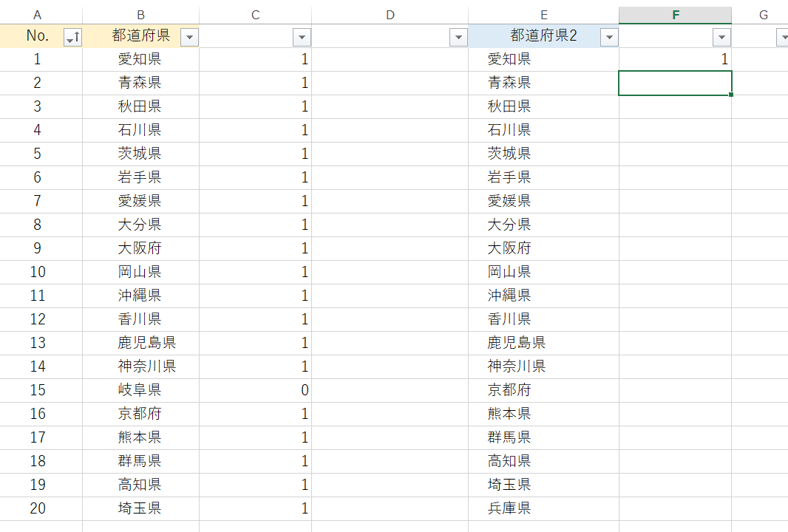
Task: Select empty column D cell in 青森県 row
Action: 390,83
